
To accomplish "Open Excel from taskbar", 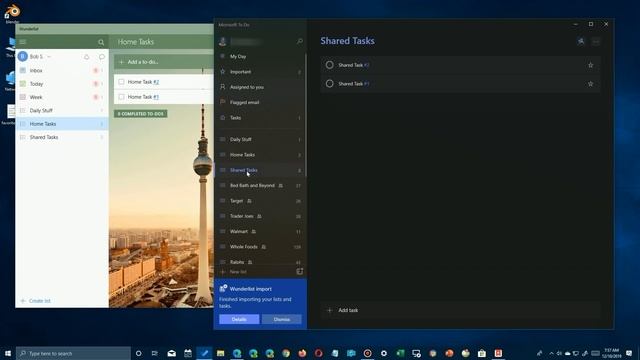I will pos(400,353).
